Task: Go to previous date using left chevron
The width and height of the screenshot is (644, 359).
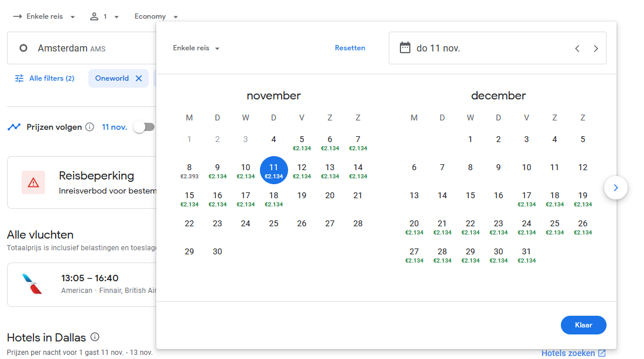Action: (577, 49)
